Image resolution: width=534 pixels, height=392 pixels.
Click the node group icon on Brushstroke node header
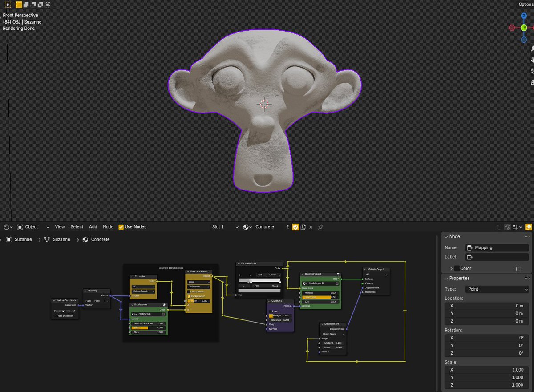tap(165, 305)
